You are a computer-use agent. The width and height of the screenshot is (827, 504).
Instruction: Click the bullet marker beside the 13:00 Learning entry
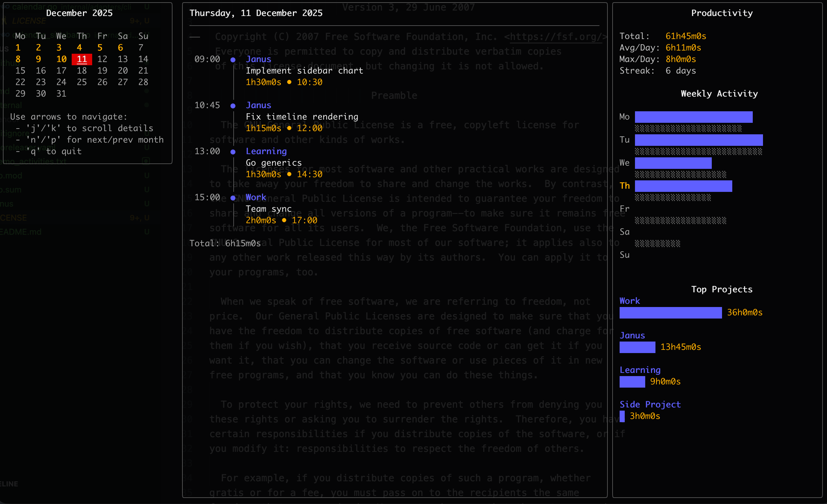[233, 152]
